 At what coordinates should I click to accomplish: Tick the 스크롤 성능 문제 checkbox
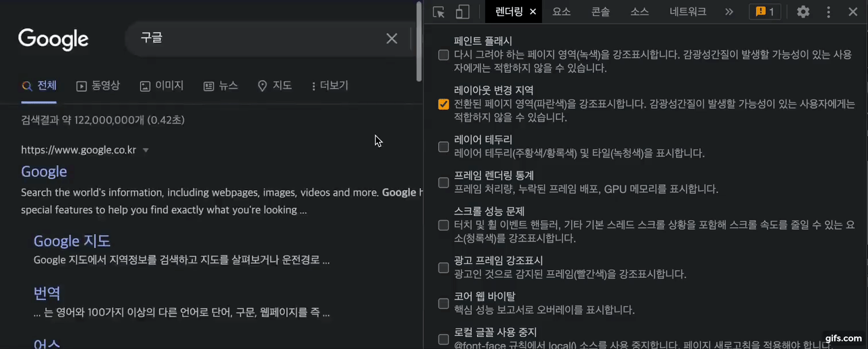pyautogui.click(x=443, y=225)
